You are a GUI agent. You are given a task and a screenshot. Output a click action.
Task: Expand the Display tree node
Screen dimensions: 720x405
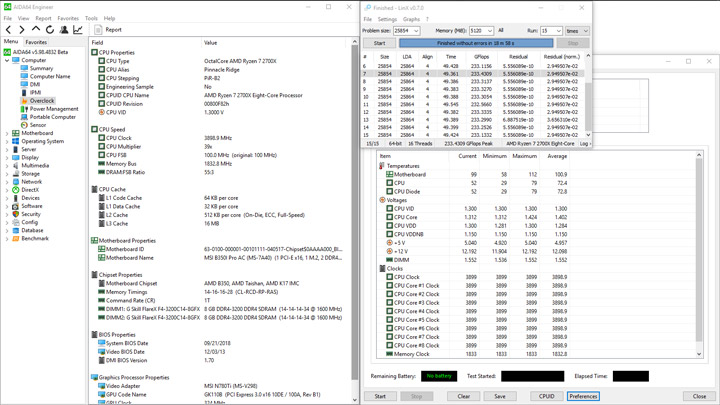point(7,158)
